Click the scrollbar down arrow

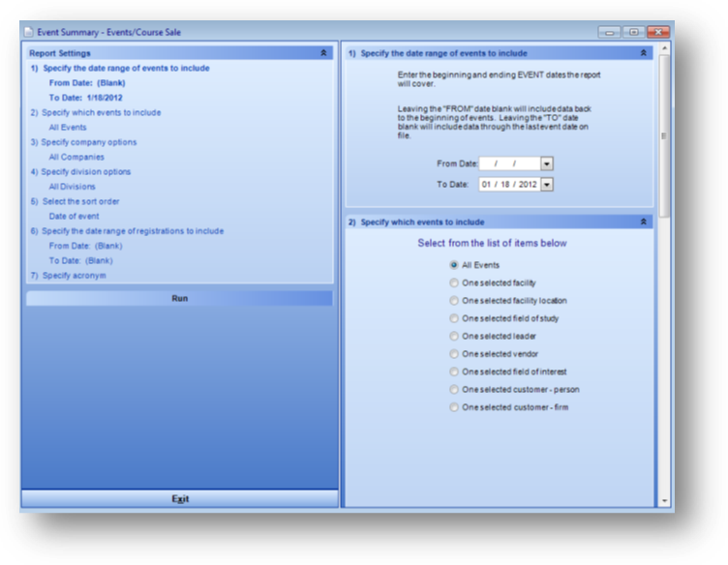tap(664, 501)
